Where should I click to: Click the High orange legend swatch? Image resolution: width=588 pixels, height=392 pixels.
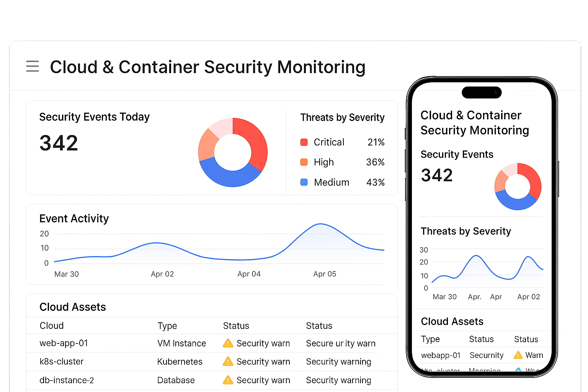[304, 162]
